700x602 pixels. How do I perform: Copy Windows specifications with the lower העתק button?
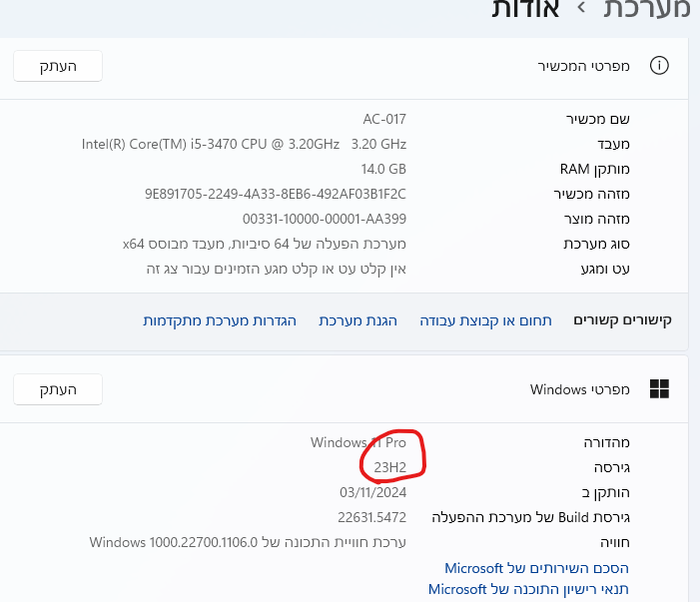(x=58, y=389)
